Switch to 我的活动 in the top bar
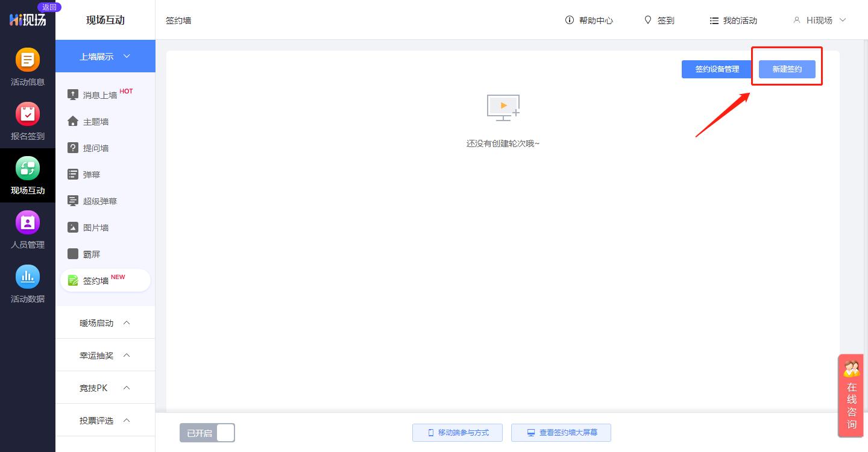This screenshot has height=452, width=868. click(x=733, y=20)
